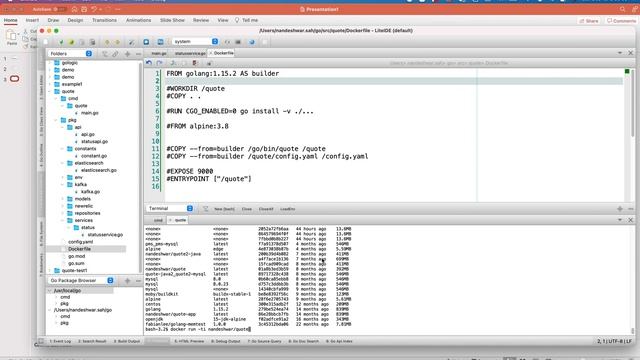Click the Paste icon in PowerPoint ribbon
The image size is (640, 360).
click(x=11, y=37)
